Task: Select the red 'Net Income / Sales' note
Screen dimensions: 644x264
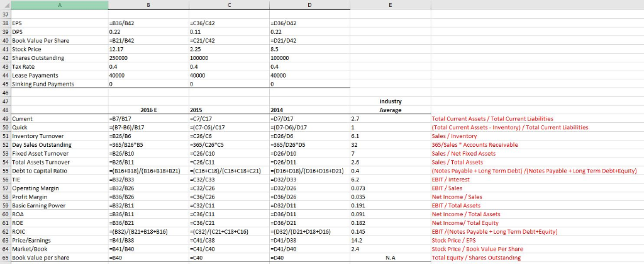Action: (457, 197)
